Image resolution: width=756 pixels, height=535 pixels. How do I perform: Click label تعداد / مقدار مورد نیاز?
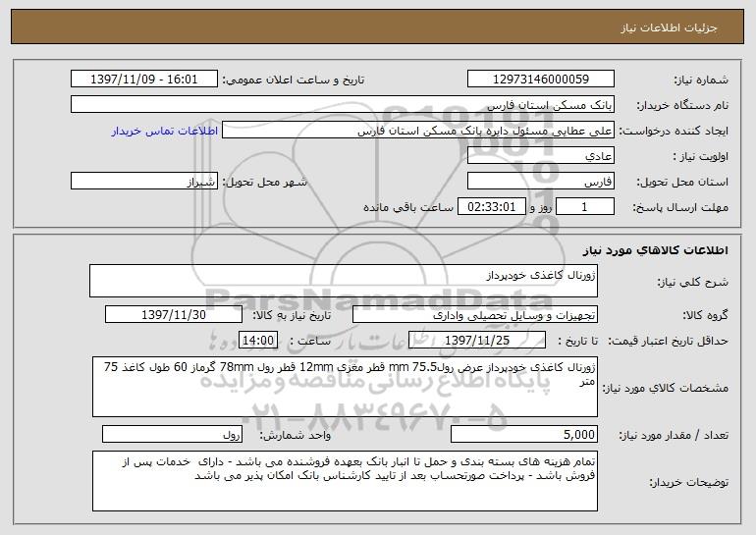674,435
